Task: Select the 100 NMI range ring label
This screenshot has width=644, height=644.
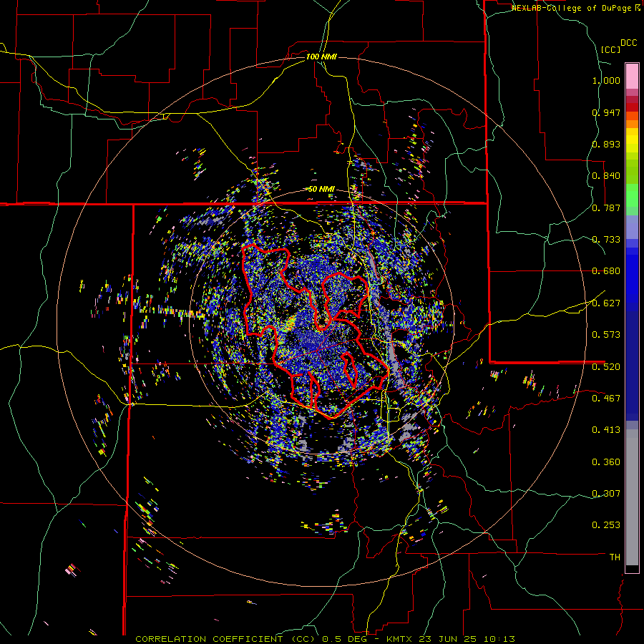Action: (321, 57)
